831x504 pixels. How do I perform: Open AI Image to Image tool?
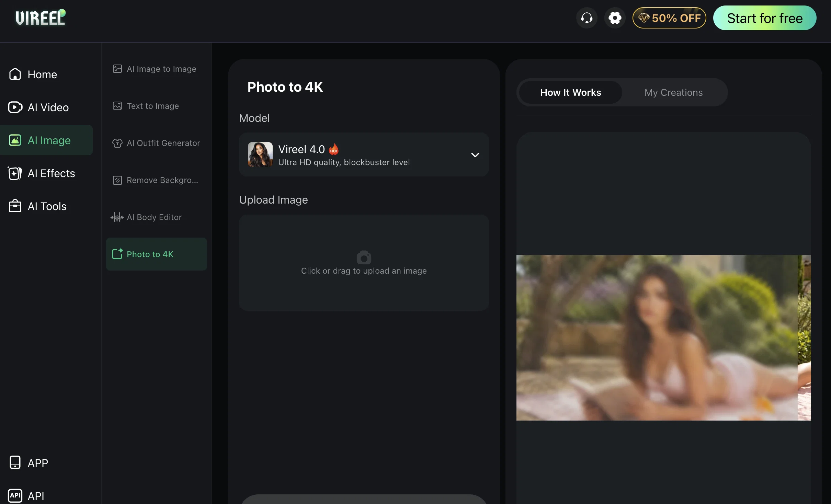tap(156, 69)
